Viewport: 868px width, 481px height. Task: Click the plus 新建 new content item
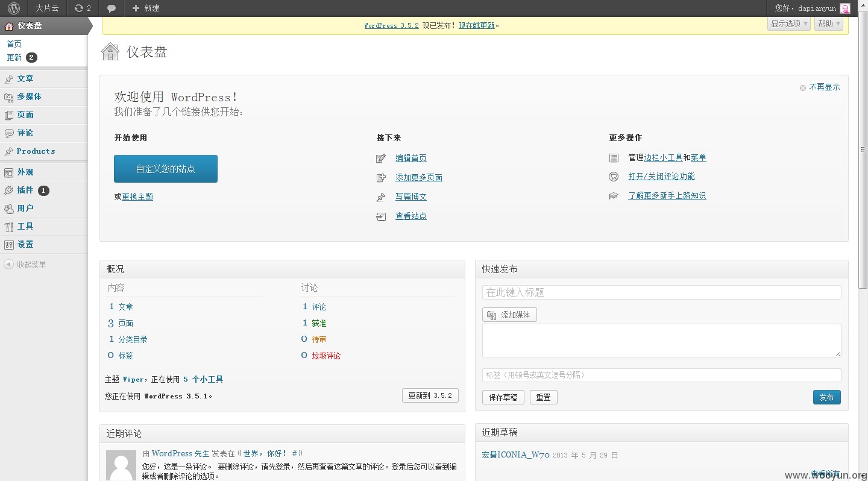tap(146, 8)
